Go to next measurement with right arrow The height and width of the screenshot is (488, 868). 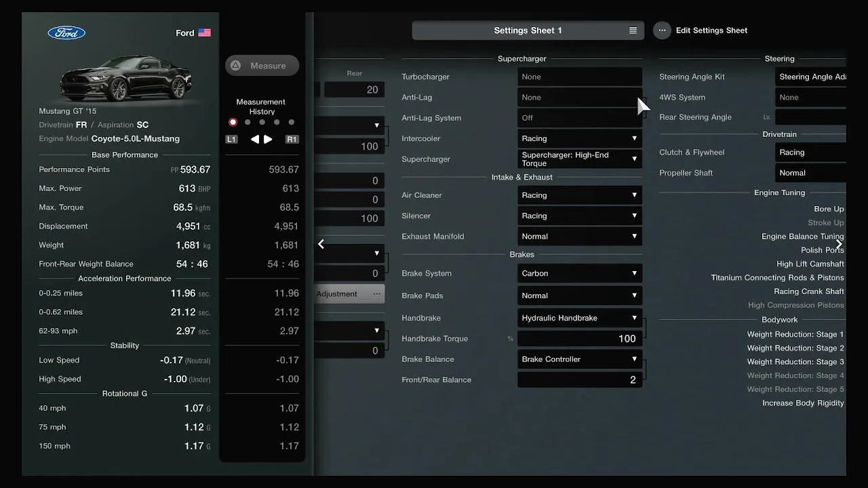click(x=268, y=139)
